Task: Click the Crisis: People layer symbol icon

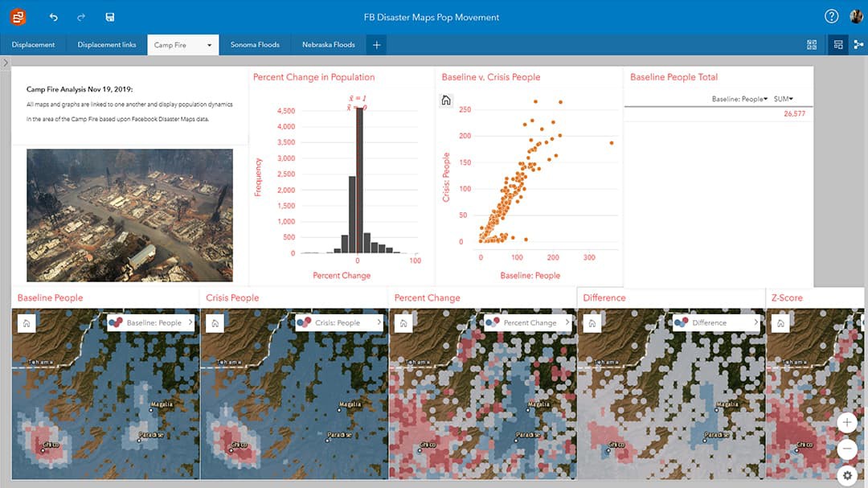Action: click(304, 322)
